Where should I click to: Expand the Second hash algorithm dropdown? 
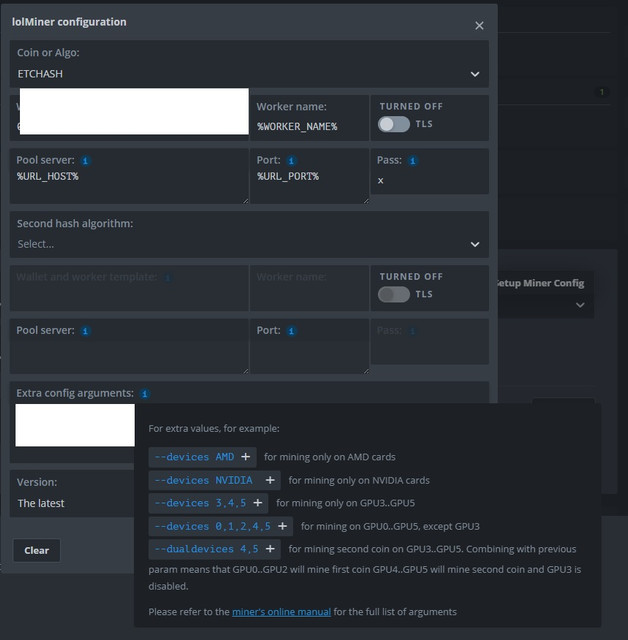[x=250, y=243]
